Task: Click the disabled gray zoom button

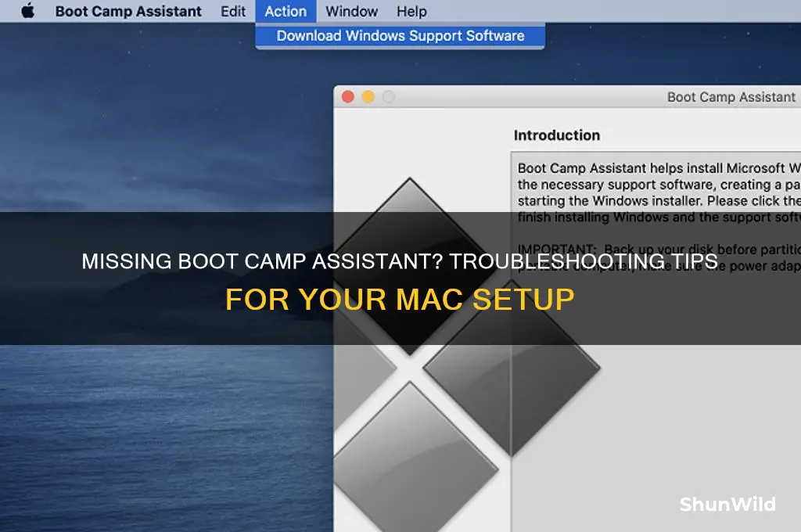Action: 389,96
